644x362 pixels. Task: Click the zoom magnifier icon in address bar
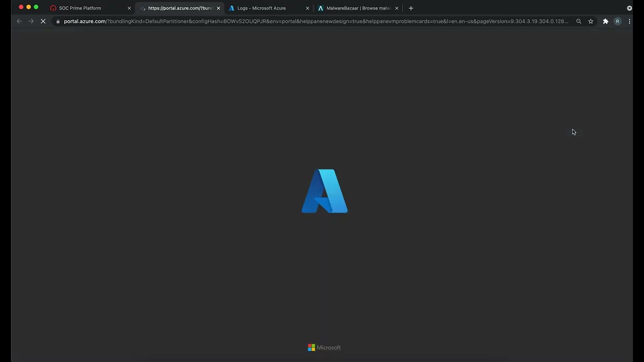click(579, 21)
